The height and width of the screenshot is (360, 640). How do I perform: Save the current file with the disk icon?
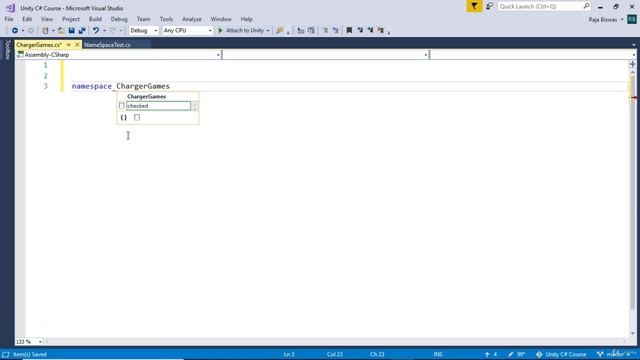[x=71, y=31]
